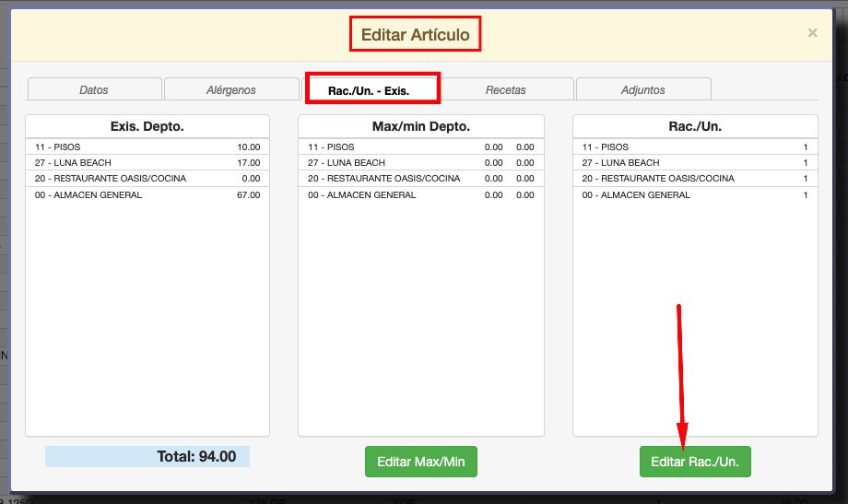
Task: Click RESTAURANTE OASIS/COCINA row in Exis. Depto.
Action: pos(147,179)
